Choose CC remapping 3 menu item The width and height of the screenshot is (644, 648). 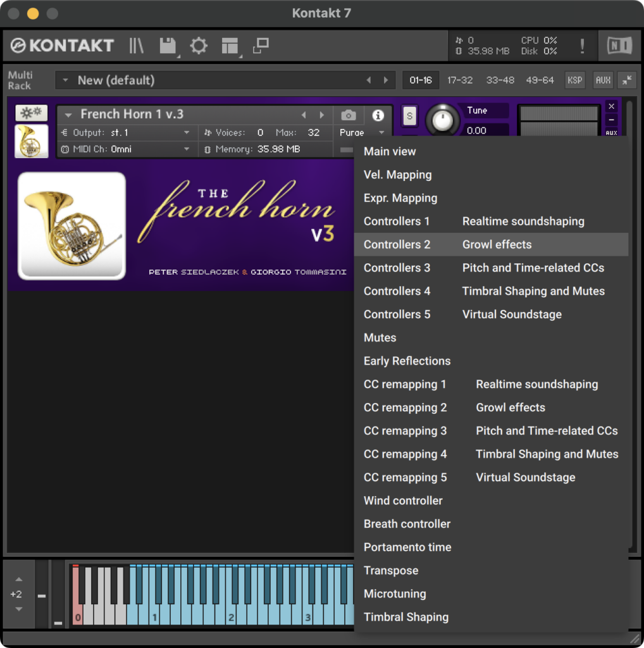[x=491, y=430]
